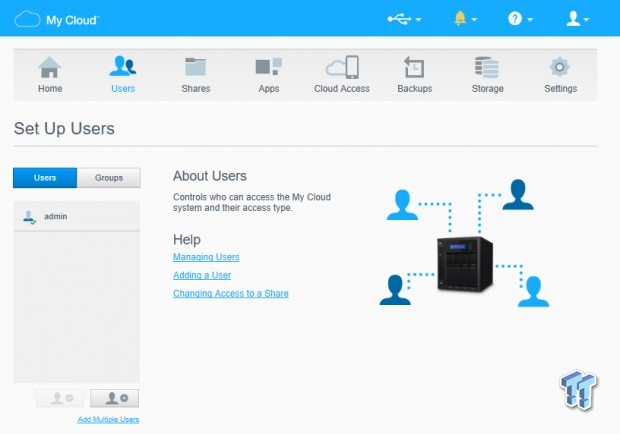
Task: Click the My Cloud logo
Action: click(57, 19)
